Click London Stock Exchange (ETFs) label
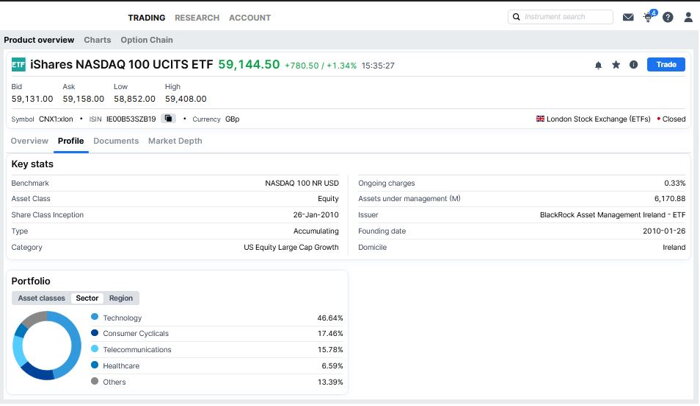 pyautogui.click(x=598, y=119)
